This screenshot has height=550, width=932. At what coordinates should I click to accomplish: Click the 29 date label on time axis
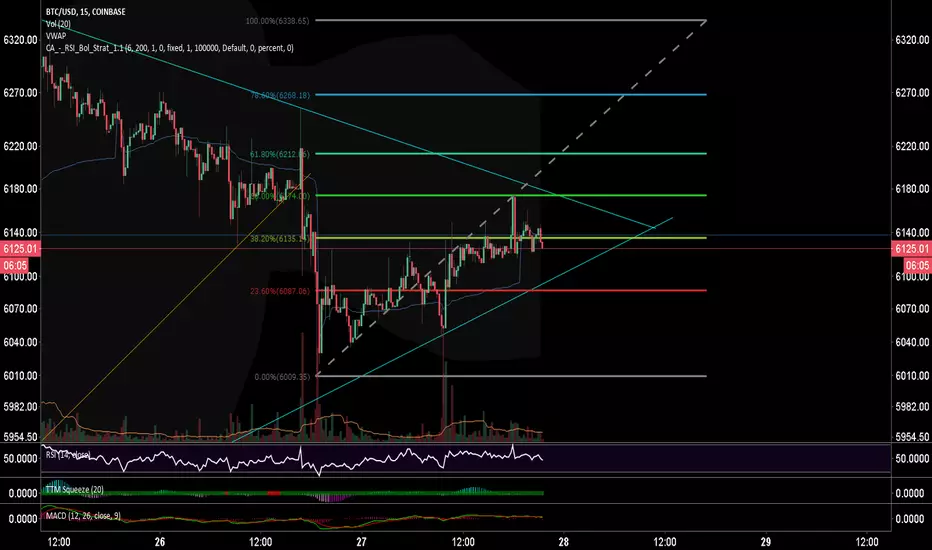[x=766, y=542]
